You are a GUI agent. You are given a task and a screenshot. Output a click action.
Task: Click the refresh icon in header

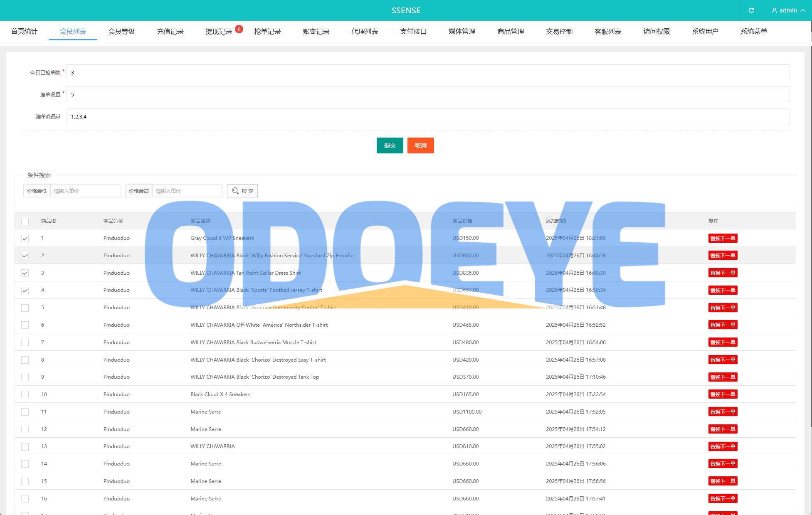[751, 10]
